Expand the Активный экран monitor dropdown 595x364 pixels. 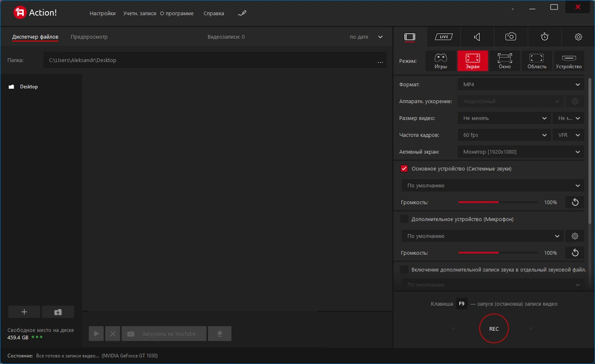521,152
